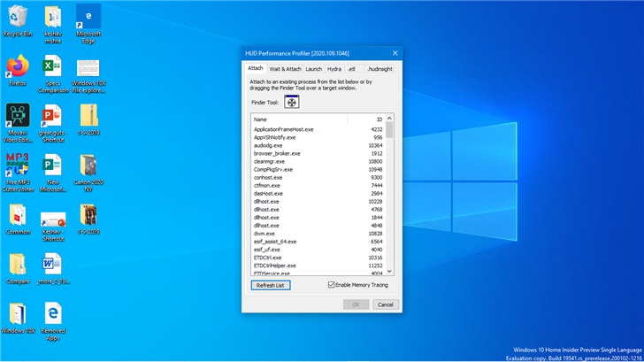Select the Microsoft Edge desktop icon

click(88, 18)
